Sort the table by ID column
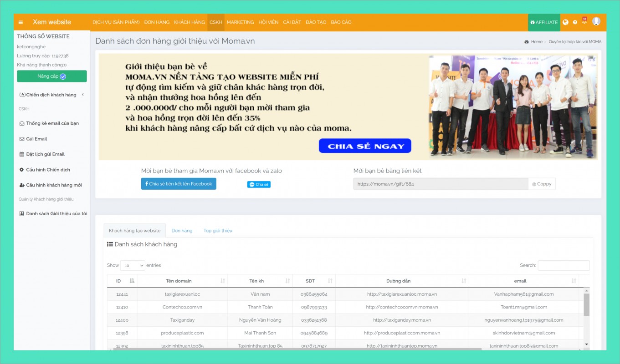The image size is (620, 364). pos(122,281)
